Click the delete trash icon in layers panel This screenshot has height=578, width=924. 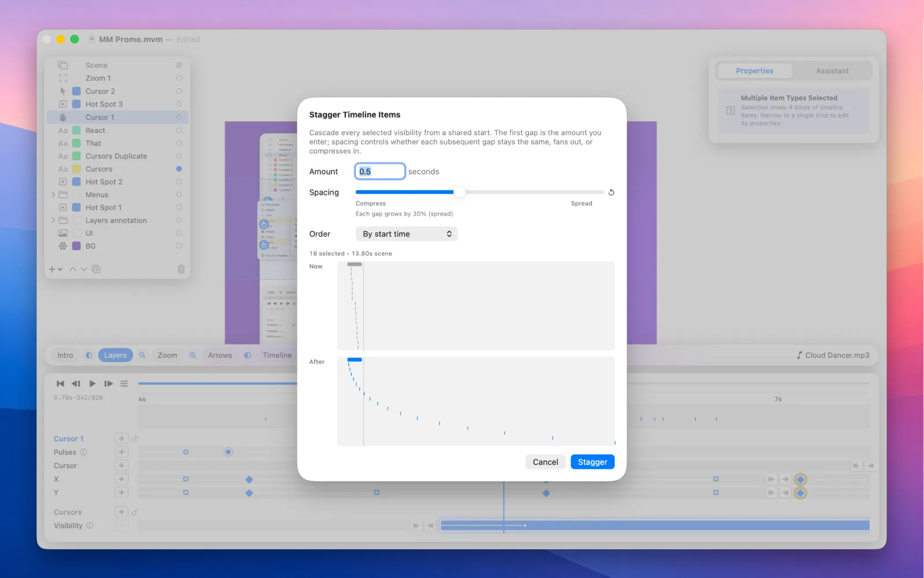point(181,269)
